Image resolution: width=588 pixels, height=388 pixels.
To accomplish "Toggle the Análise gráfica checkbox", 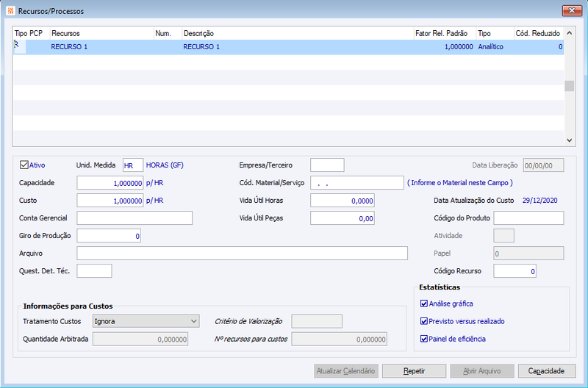I will [x=424, y=303].
